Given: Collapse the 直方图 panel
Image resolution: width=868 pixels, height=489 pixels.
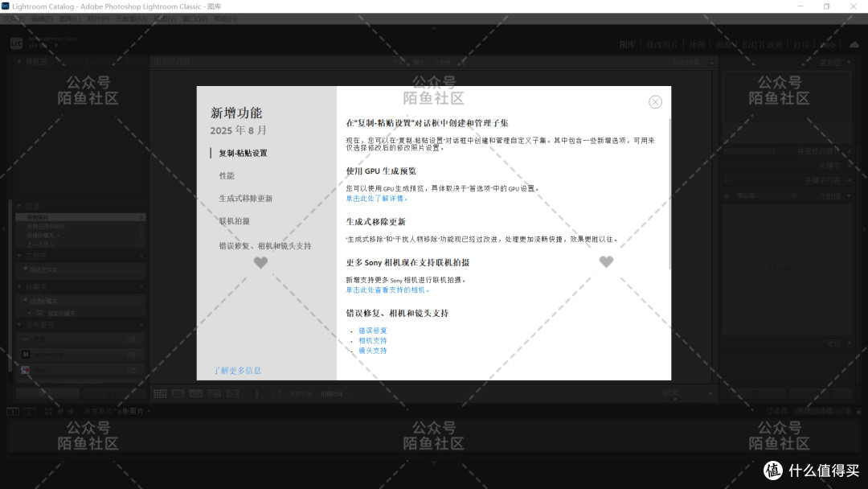Looking at the screenshot, I should coord(850,63).
